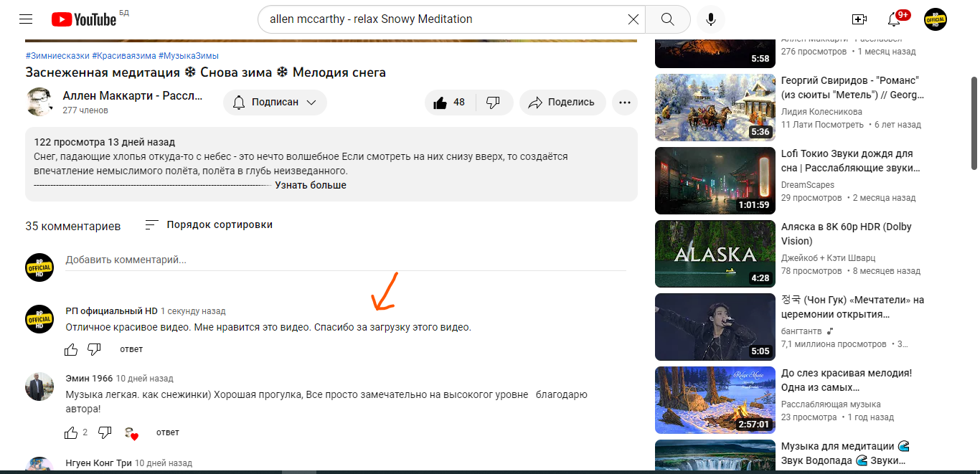
Task: Click the page vertical scrollbar
Action: point(974,123)
